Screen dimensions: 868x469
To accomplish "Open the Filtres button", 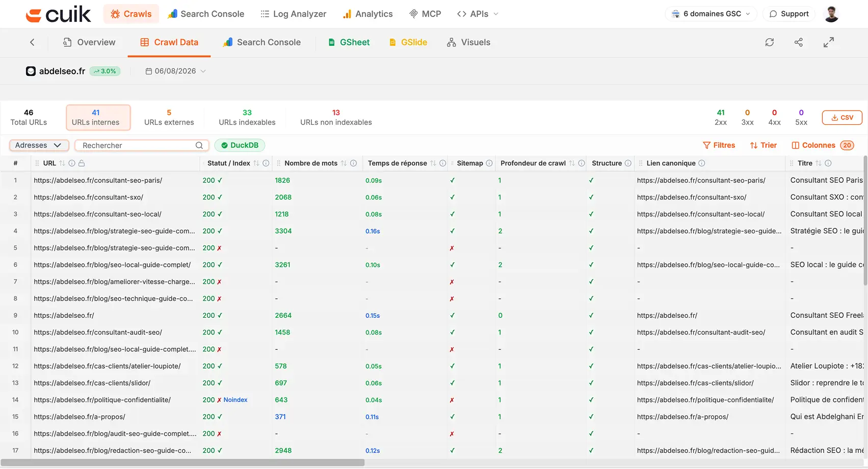I will 719,145.
